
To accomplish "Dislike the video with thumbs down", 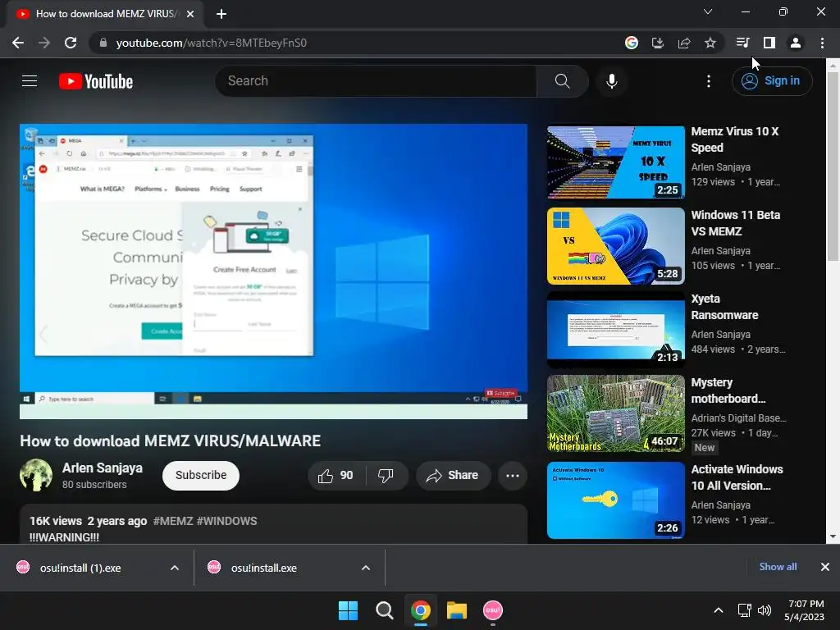I will 386,475.
